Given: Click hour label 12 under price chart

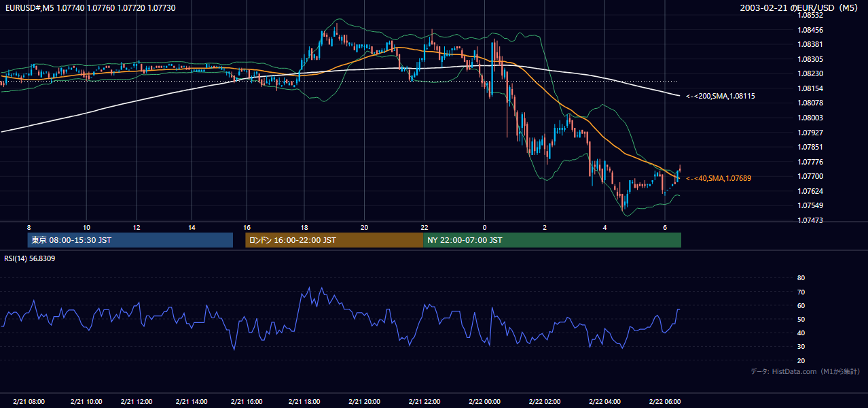Looking at the screenshot, I should (x=136, y=226).
